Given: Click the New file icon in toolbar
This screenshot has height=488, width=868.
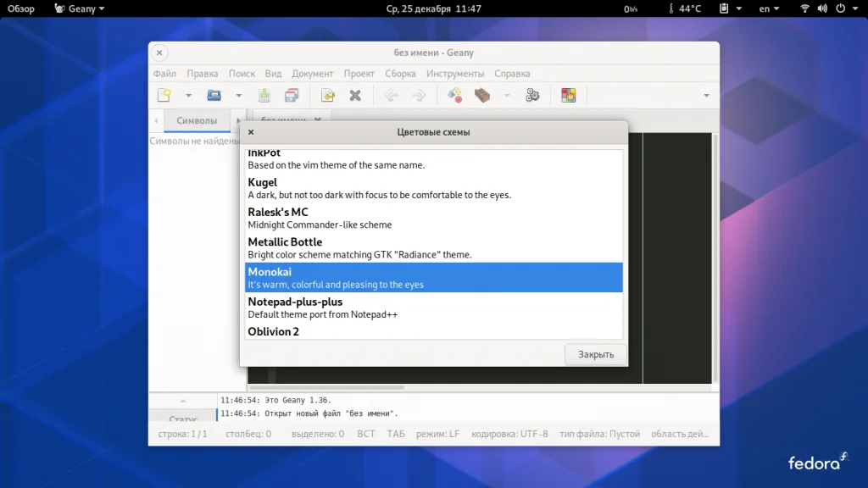Looking at the screenshot, I should click(x=164, y=96).
